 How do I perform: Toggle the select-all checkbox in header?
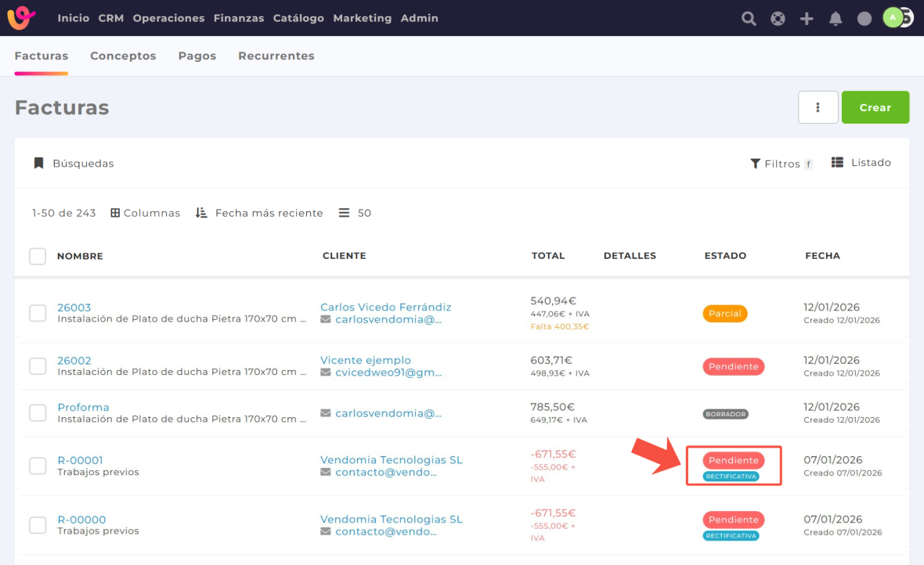pyautogui.click(x=38, y=256)
